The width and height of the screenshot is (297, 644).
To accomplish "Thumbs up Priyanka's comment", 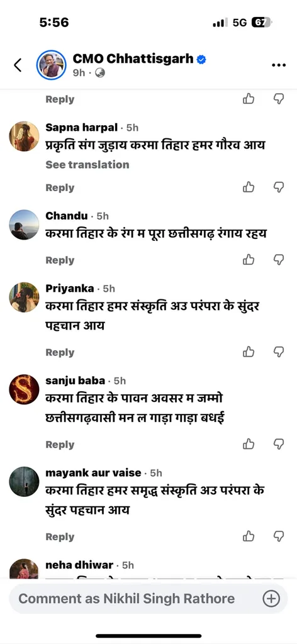I will (249, 352).
